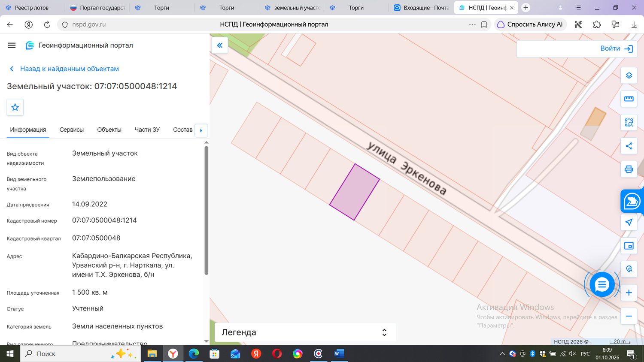Open browser extensions puzzle icon
The height and width of the screenshot is (362, 644).
[x=597, y=24]
